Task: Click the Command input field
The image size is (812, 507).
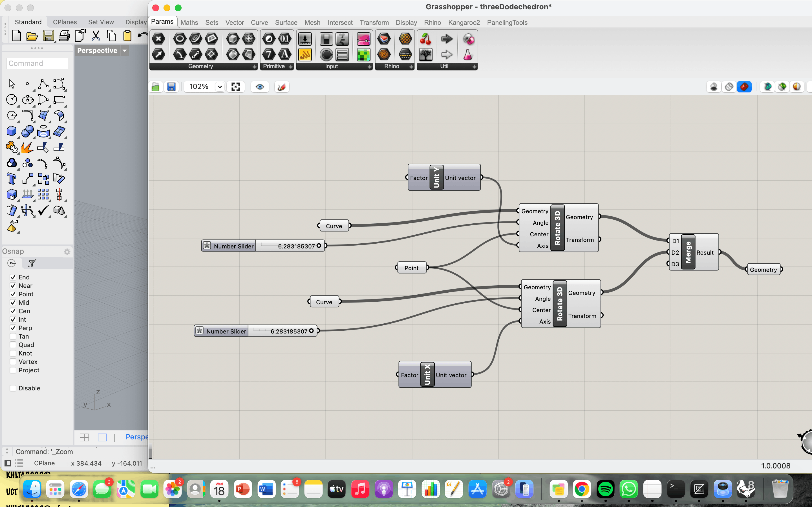Action: coord(37,63)
